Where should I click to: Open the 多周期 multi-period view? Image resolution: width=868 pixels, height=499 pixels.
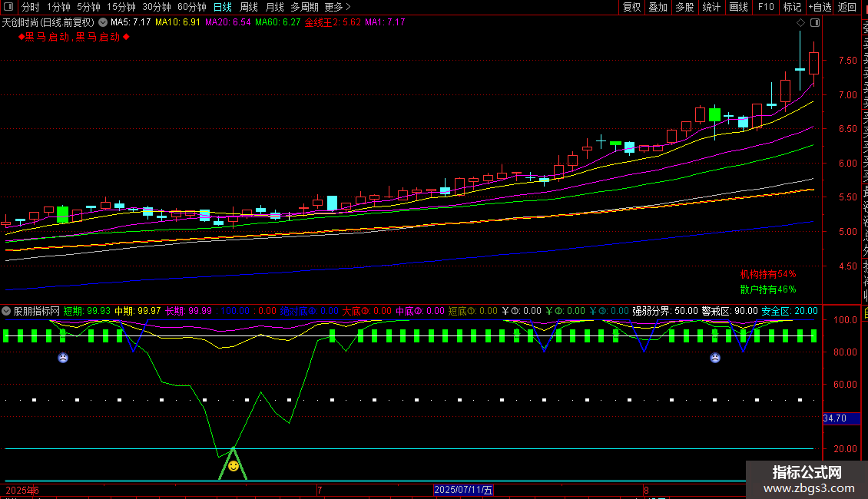pyautogui.click(x=304, y=7)
